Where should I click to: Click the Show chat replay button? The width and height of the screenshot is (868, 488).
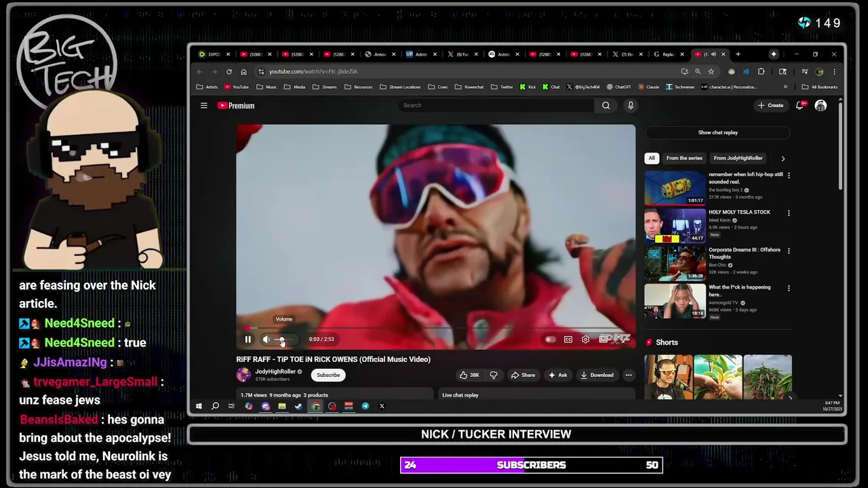click(x=717, y=133)
